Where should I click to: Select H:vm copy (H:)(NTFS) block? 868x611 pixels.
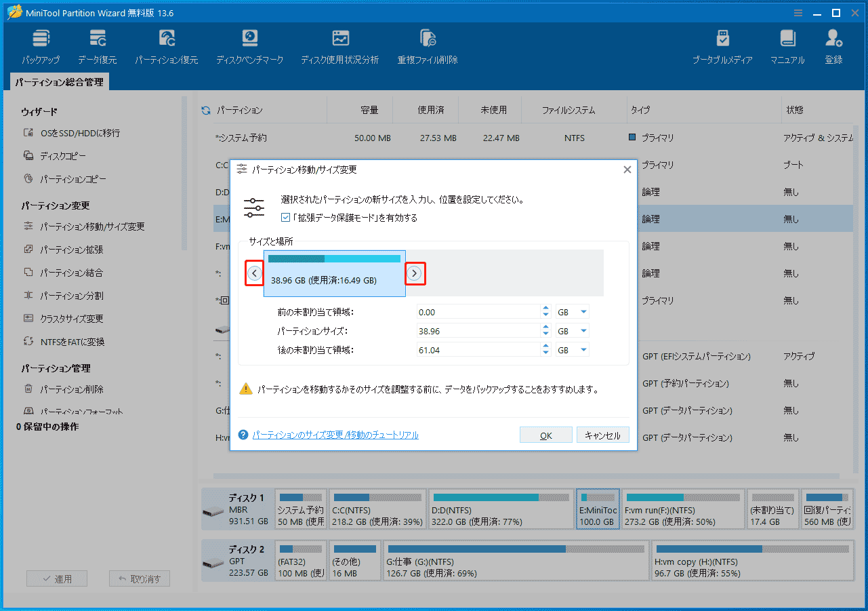click(752, 561)
